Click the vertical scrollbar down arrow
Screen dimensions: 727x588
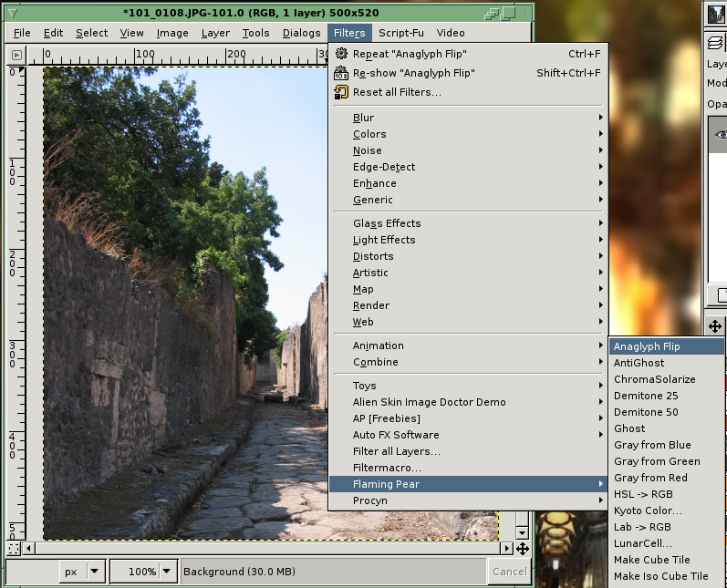(x=522, y=533)
